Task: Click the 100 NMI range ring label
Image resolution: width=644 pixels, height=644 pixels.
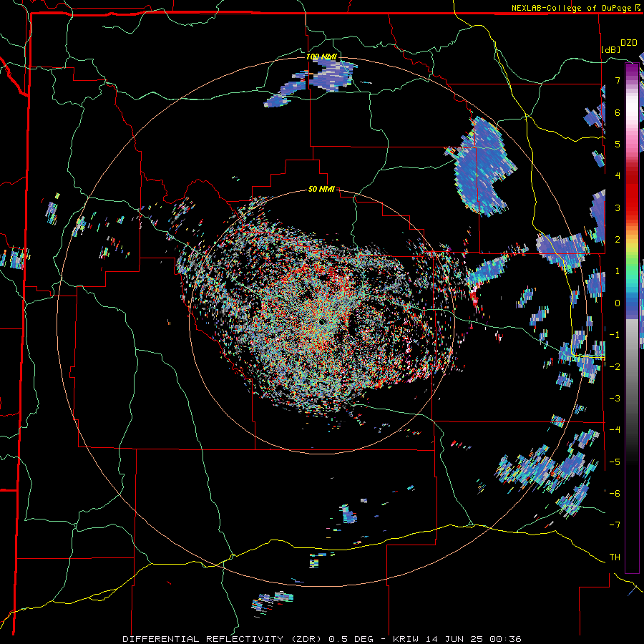Action: tap(321, 57)
